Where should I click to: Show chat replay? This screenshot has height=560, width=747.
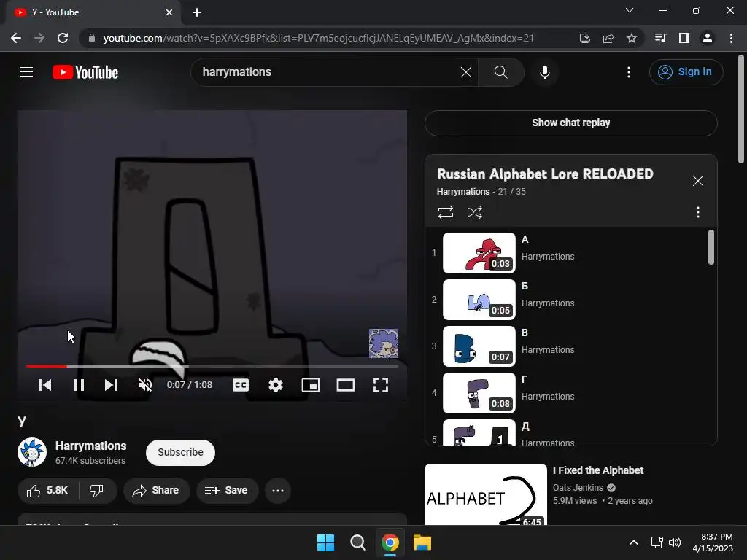[570, 122]
